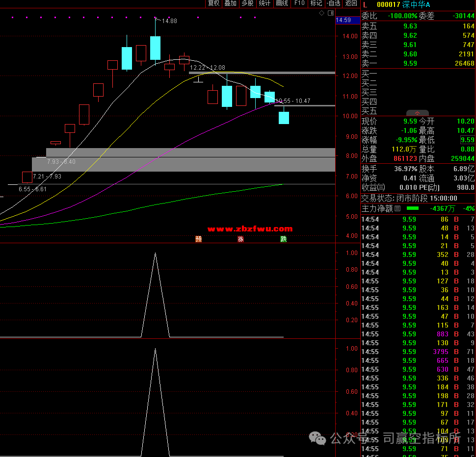Select the 多股 multi-stock view
This screenshot has height=457, width=476.
pyautogui.click(x=247, y=3)
